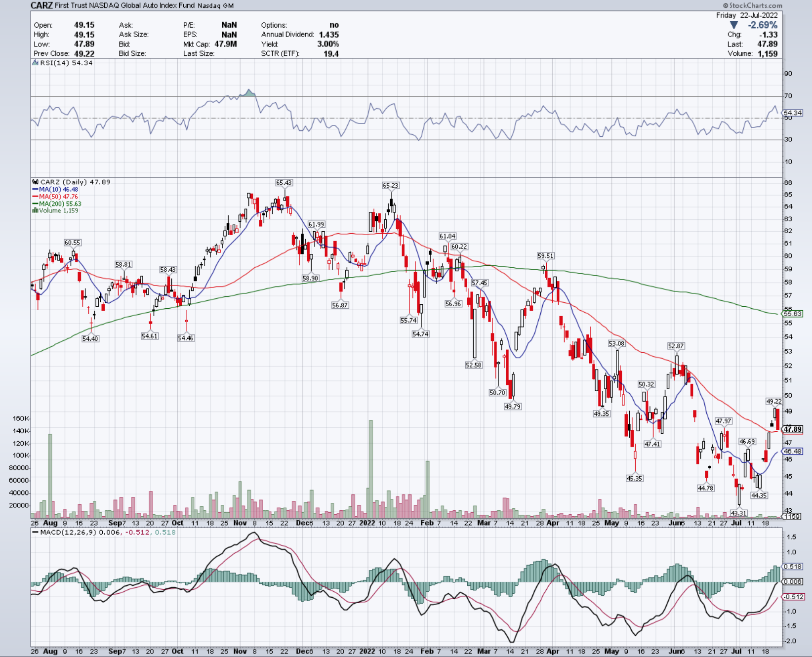The image size is (812, 657).
Task: Click the Chg value -1.33
Action: tap(769, 35)
